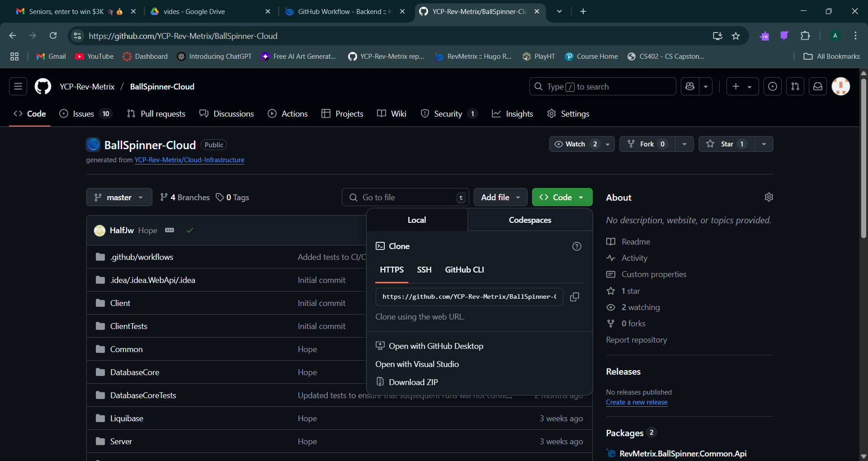Edit repository details via About gear icon
Image resolution: width=868 pixels, height=461 pixels.
click(769, 197)
